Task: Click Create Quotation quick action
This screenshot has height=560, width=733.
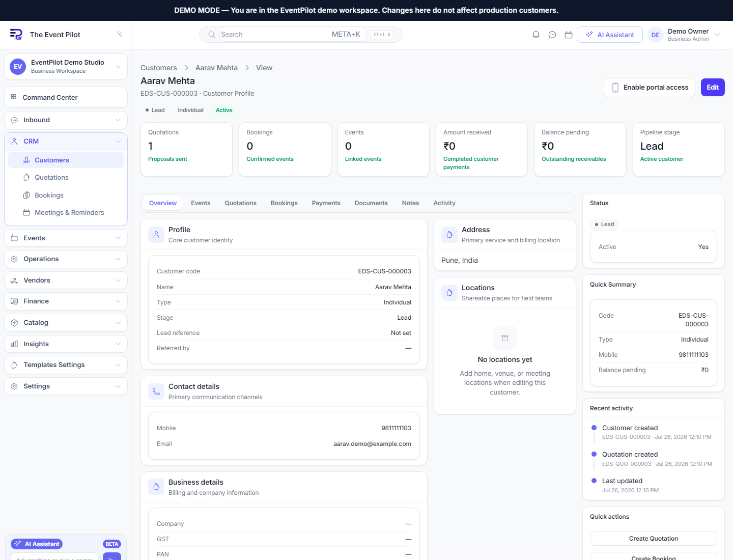Action: pos(654,539)
